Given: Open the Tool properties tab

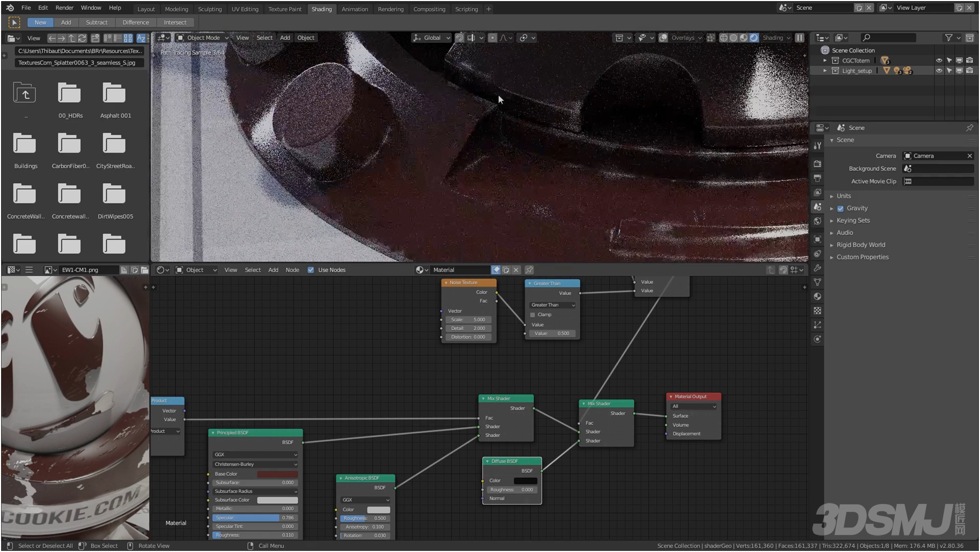Looking at the screenshot, I should (817, 145).
